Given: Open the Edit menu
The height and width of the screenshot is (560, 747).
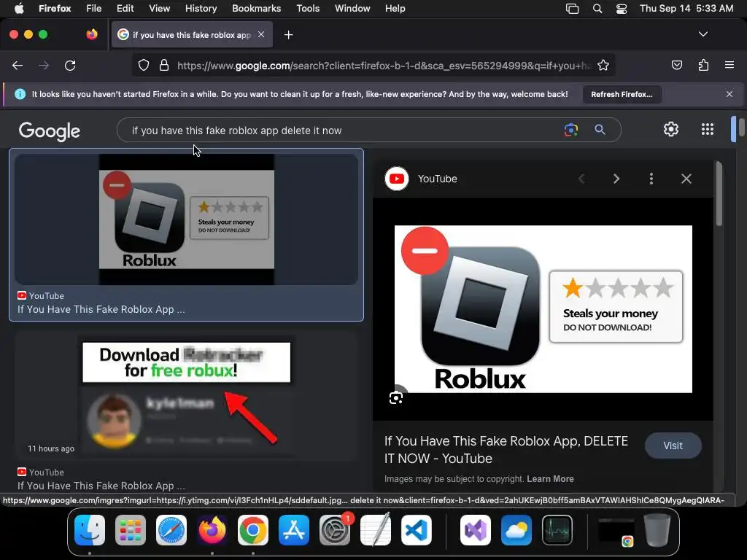Looking at the screenshot, I should pos(125,8).
